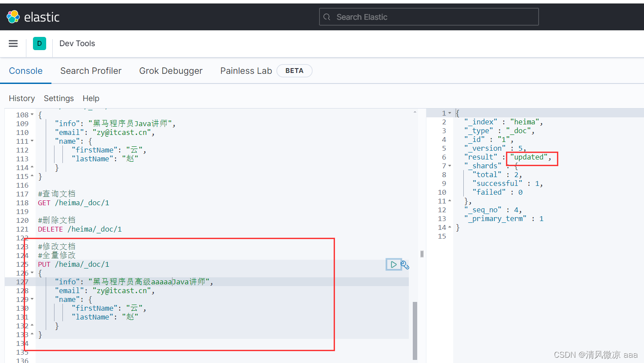
Task: Focus the Search Elastic input field
Action: [x=429, y=17]
